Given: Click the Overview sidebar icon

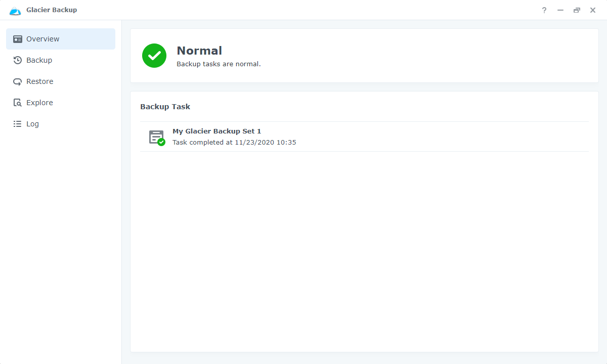Looking at the screenshot, I should coord(17,38).
